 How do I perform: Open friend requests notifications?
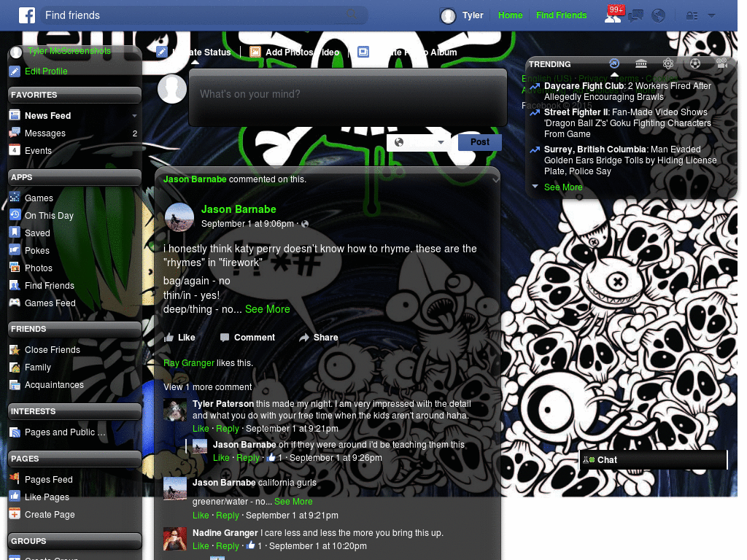click(x=613, y=15)
